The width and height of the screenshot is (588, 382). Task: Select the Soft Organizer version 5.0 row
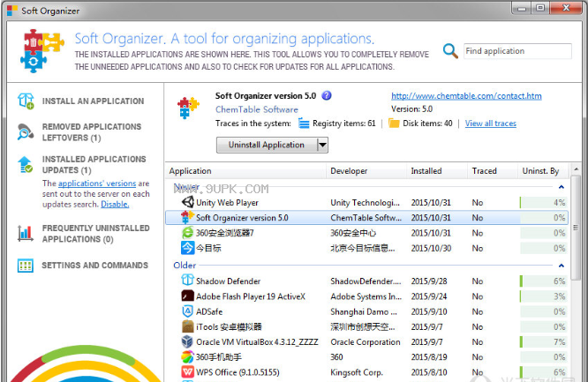coord(366,217)
